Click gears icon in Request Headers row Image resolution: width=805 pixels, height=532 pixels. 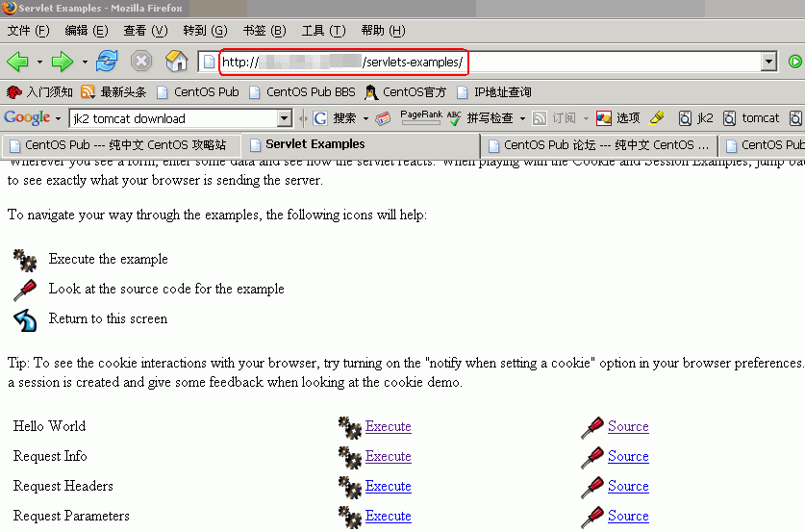[x=350, y=488]
